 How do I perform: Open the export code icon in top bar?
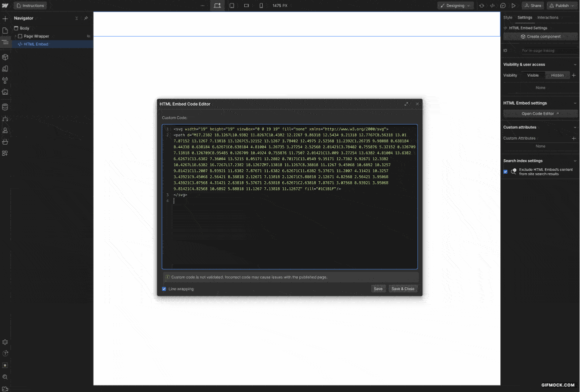coord(492,6)
